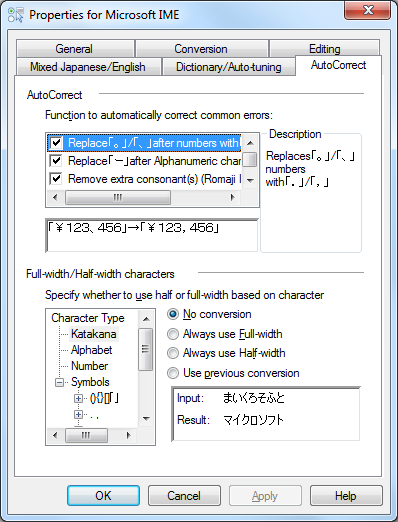The image size is (398, 522).
Task: Click down arrow of Character Type tree scrollbar
Action: click(146, 418)
